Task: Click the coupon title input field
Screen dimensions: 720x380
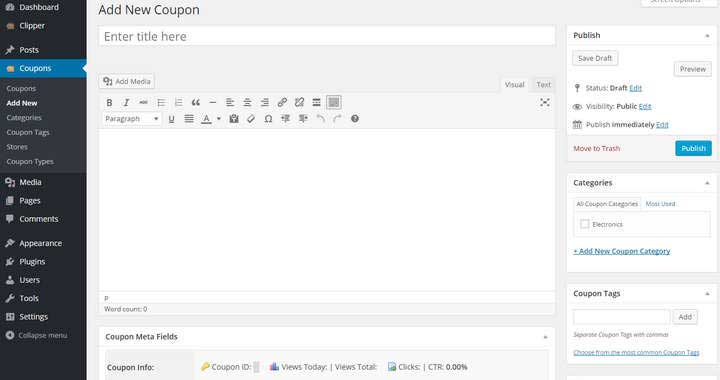Action: pyautogui.click(x=326, y=36)
